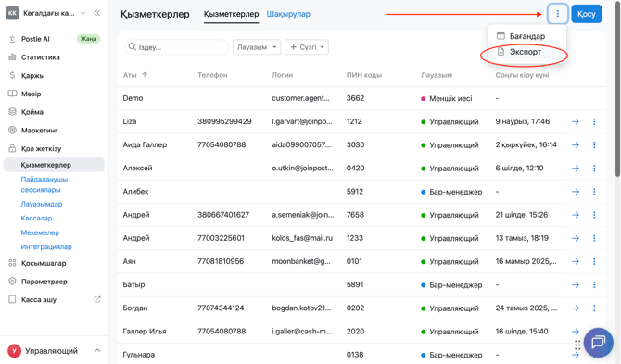Open the Лауазым filter dropdown
Screen dimensions: 621x364
(x=257, y=47)
